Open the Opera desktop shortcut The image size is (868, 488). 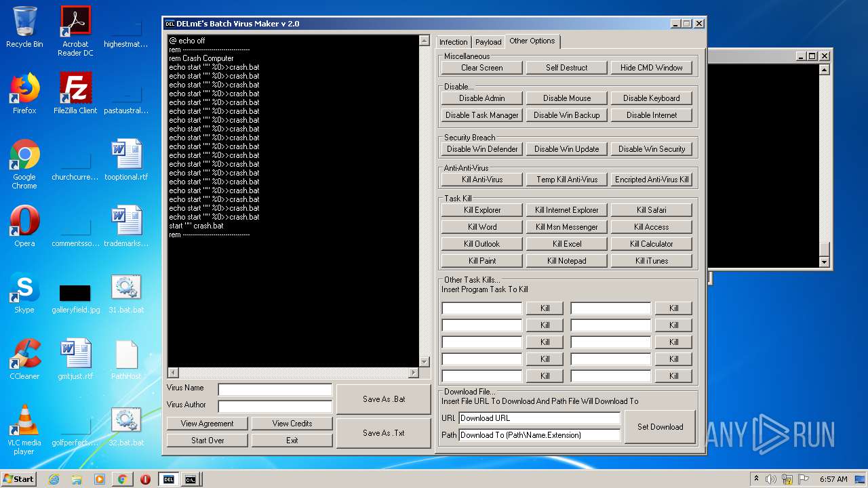(x=24, y=226)
